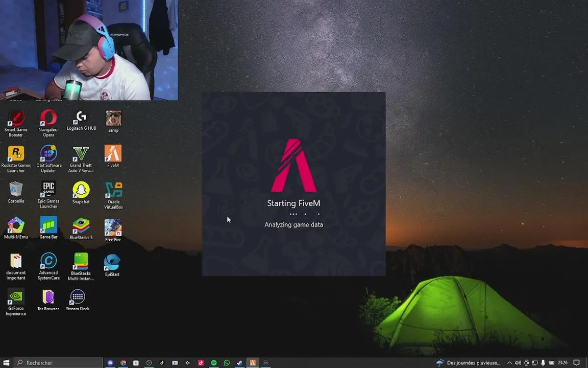This screenshot has height=368, width=588.
Task: Expand hidden system tray icons chevron
Action: (x=509, y=363)
